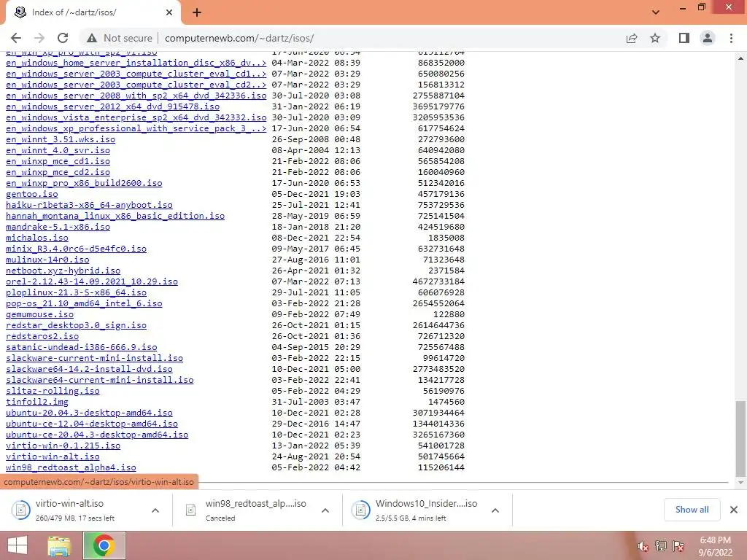The height and width of the screenshot is (560, 747).
Task: Click the Not secure warning icon
Action: pos(92,38)
